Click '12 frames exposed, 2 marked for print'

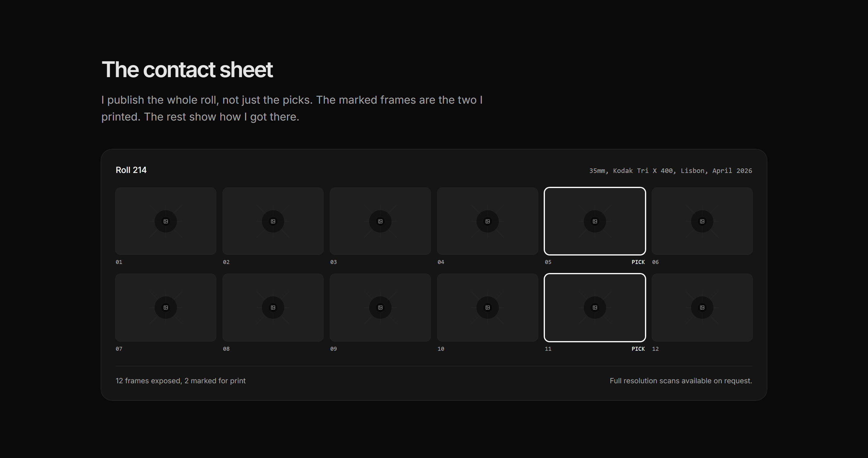[x=181, y=381]
